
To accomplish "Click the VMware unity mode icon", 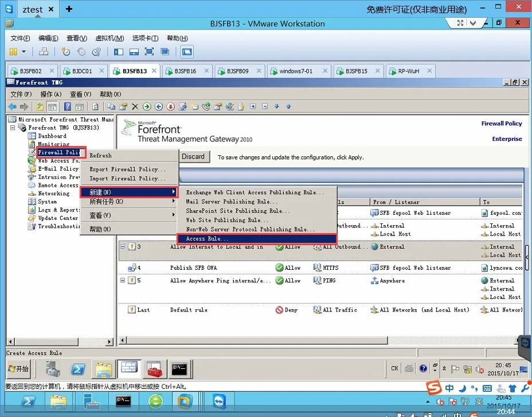I will point(165,52).
